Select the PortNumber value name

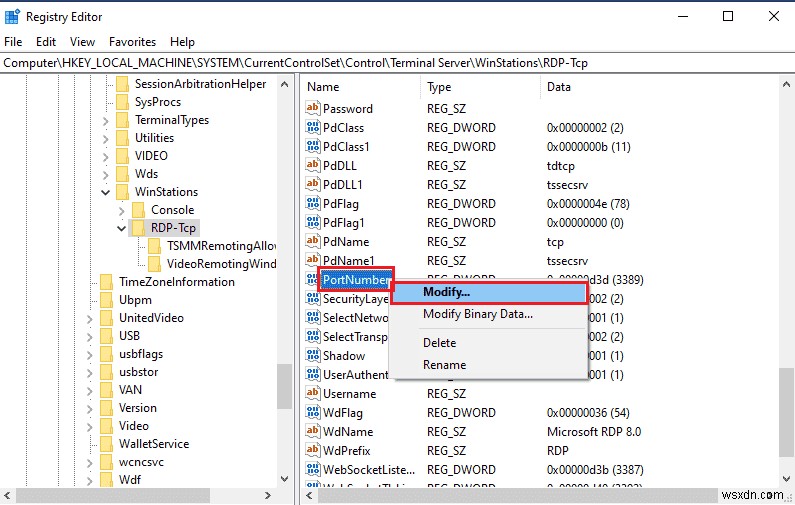click(356, 279)
